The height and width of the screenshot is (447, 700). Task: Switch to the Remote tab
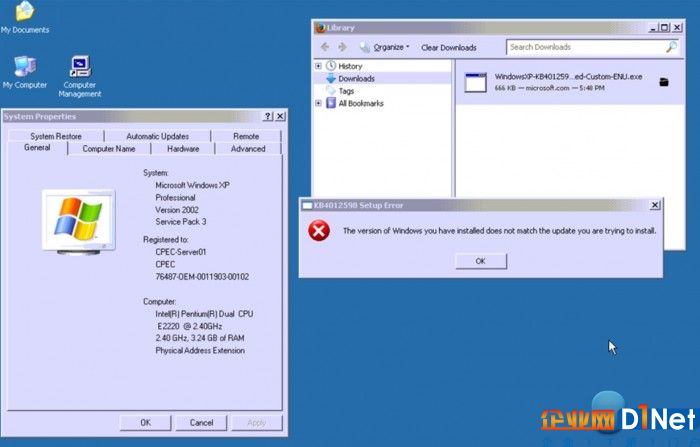pyautogui.click(x=246, y=136)
